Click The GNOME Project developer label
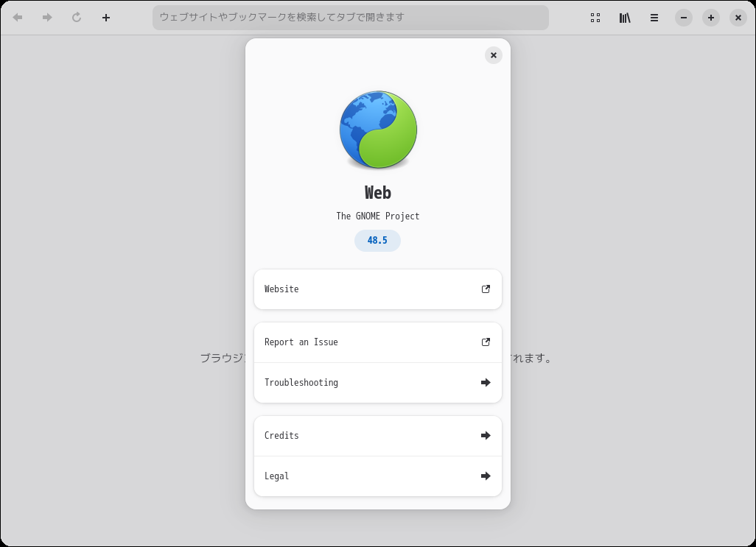The height and width of the screenshot is (547, 756). click(377, 216)
